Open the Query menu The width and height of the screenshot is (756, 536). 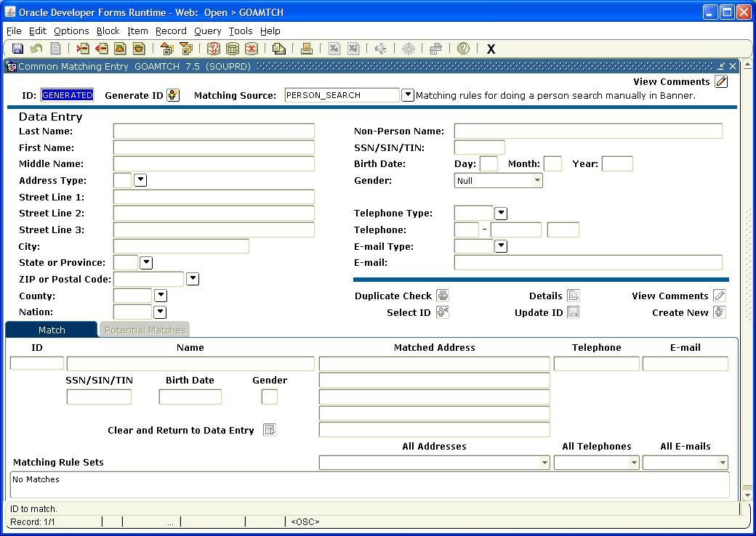point(207,31)
